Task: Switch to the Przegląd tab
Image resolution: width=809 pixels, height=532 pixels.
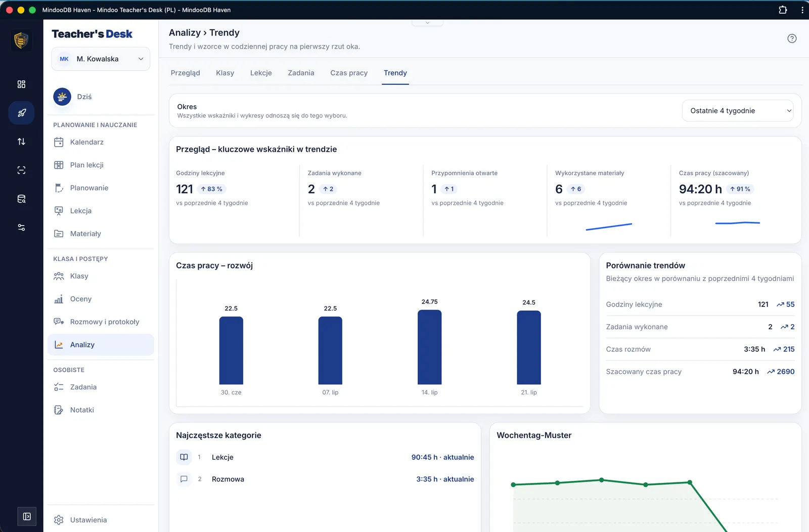Action: (186, 73)
